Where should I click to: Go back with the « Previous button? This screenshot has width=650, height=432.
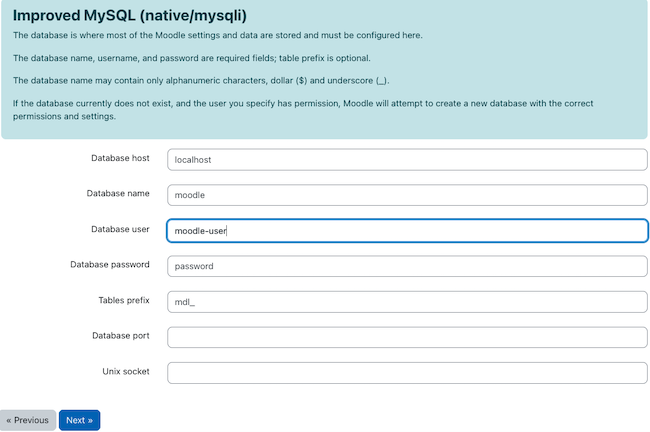[x=28, y=420]
